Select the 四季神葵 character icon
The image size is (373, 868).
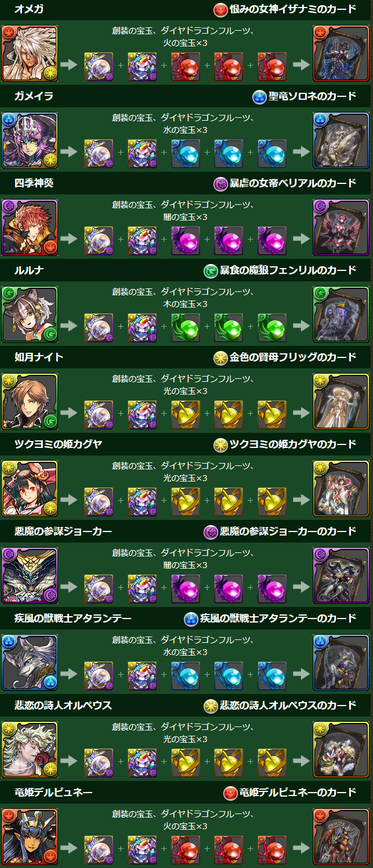tap(30, 227)
